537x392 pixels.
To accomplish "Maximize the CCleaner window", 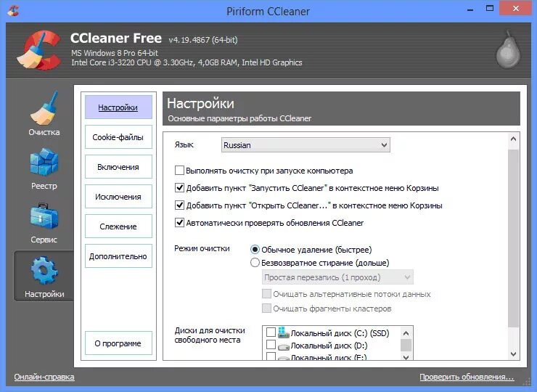I will click(x=490, y=9).
